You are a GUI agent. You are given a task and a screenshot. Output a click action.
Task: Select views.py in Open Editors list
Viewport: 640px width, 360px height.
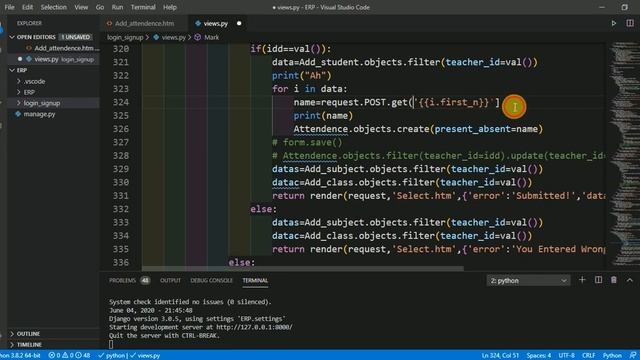(x=54, y=59)
